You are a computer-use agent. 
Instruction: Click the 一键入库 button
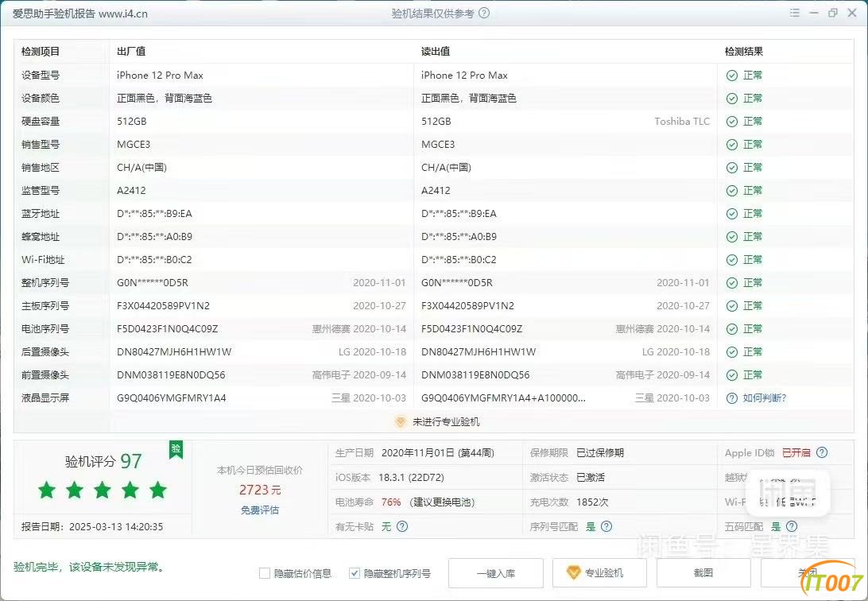click(495, 573)
